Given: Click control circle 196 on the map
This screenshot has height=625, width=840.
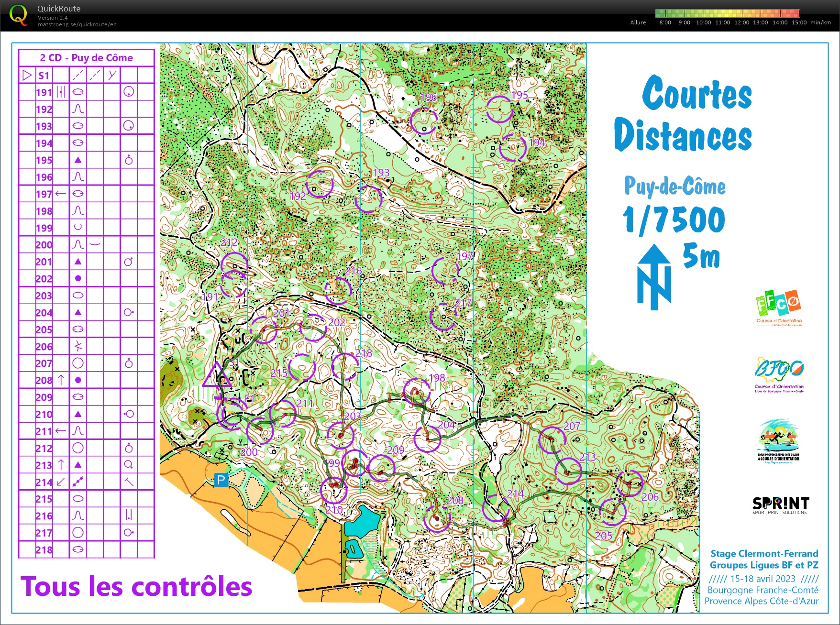Looking at the screenshot, I should tap(424, 121).
